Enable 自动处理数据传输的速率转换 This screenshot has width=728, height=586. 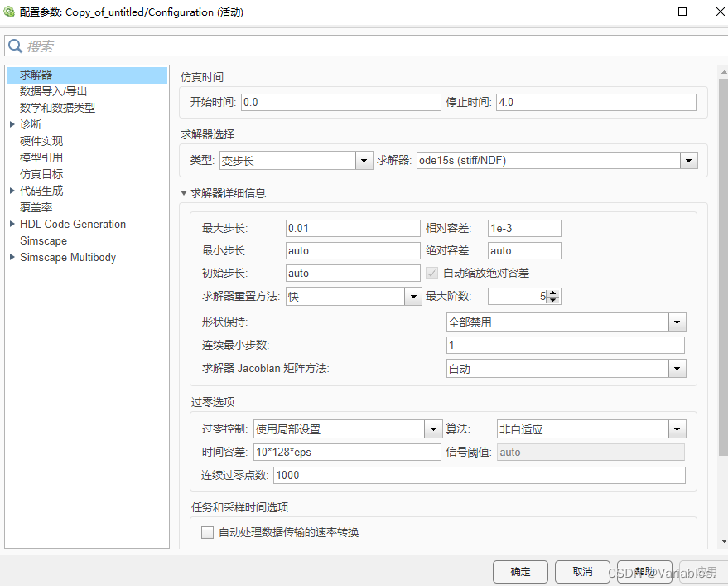click(x=207, y=532)
